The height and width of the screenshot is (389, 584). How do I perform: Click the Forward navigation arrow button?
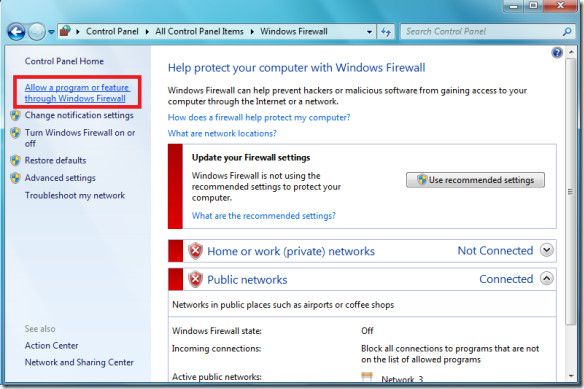coord(36,32)
